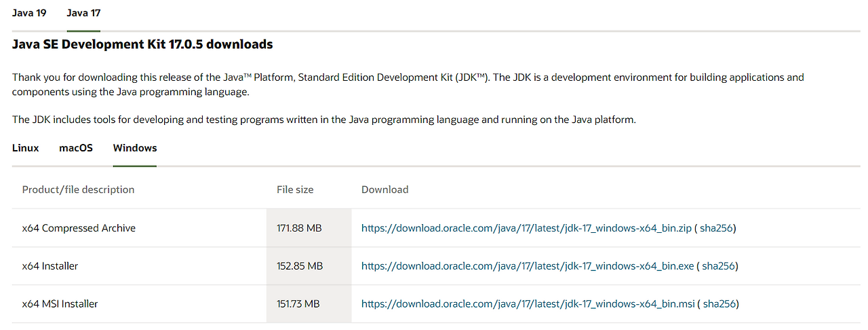Download the jdk-17_windows-x64_bin.exe installer link
Screen dimensions: 868x330
point(528,266)
